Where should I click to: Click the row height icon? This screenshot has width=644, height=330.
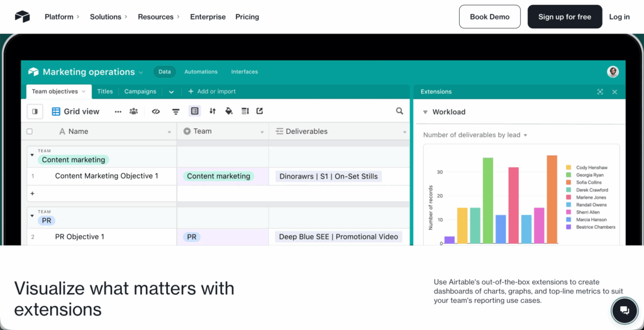[x=245, y=111]
